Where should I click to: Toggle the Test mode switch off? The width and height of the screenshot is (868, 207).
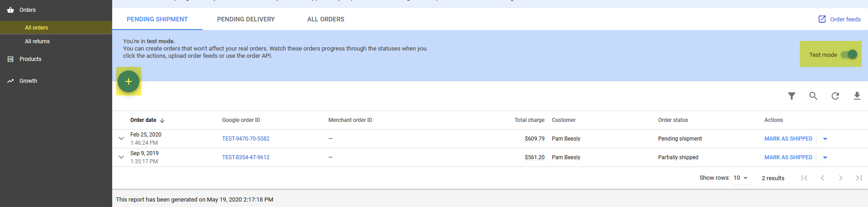click(x=848, y=55)
